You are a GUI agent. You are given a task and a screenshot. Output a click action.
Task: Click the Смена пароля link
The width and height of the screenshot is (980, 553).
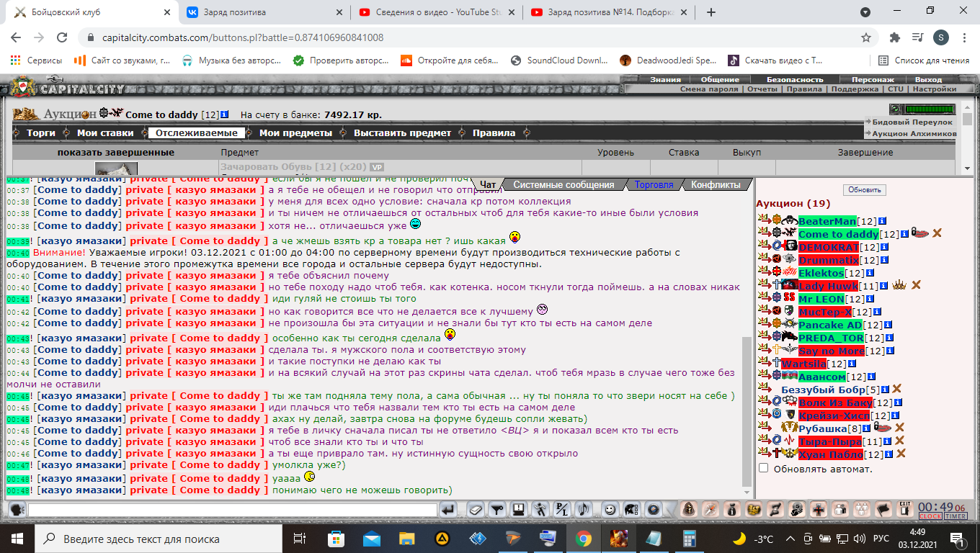709,89
